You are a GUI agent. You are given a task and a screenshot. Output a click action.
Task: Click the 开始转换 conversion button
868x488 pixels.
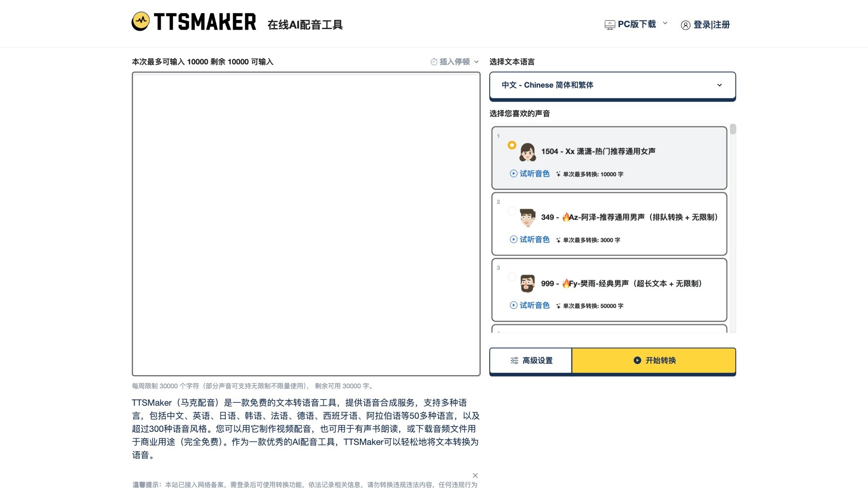click(654, 360)
